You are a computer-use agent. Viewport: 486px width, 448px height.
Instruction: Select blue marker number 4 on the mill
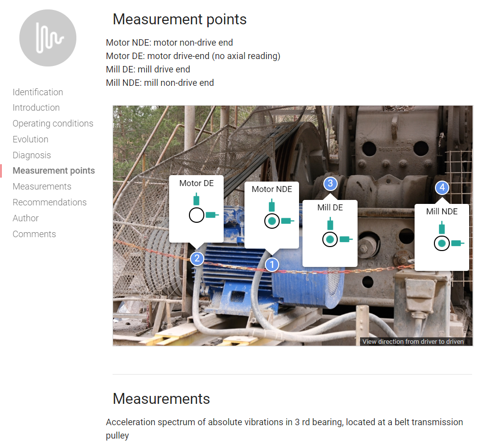click(x=442, y=187)
